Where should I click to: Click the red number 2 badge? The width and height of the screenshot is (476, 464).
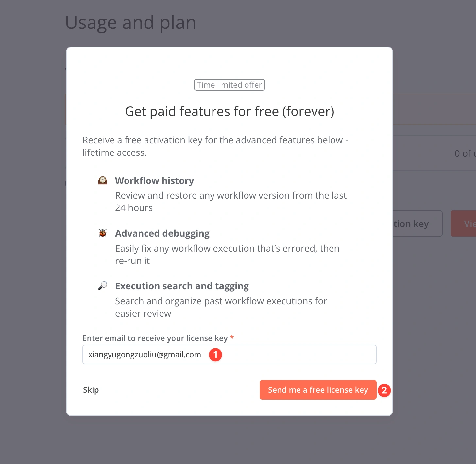click(384, 390)
